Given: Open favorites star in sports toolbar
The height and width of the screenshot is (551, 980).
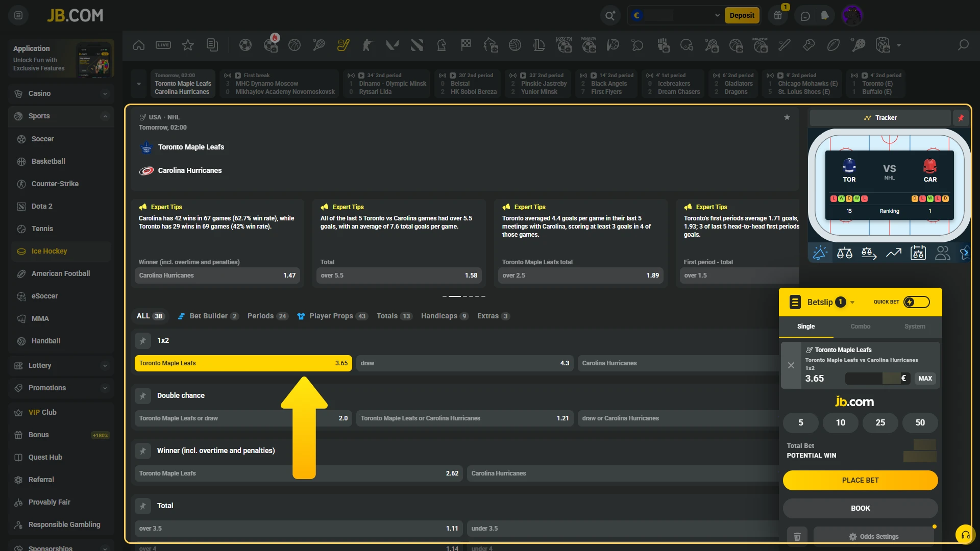Looking at the screenshot, I should (x=188, y=45).
